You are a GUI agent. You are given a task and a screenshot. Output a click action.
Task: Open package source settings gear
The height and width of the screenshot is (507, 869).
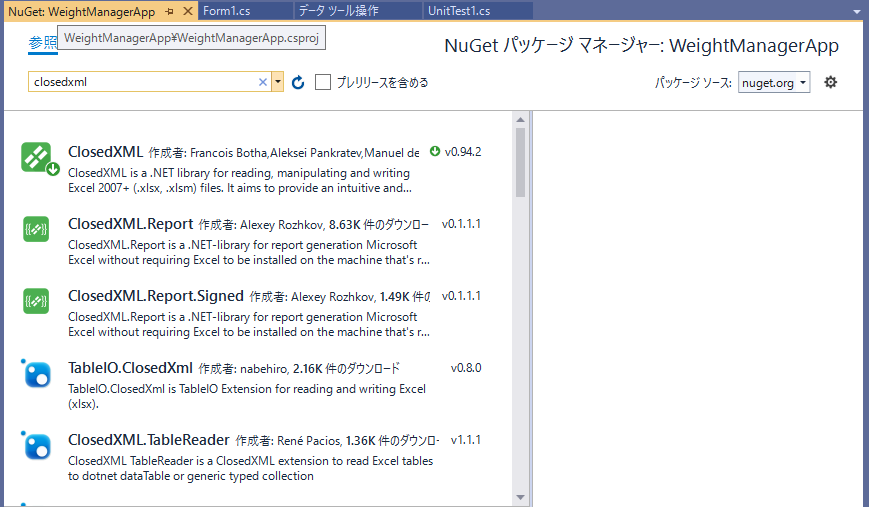[830, 83]
